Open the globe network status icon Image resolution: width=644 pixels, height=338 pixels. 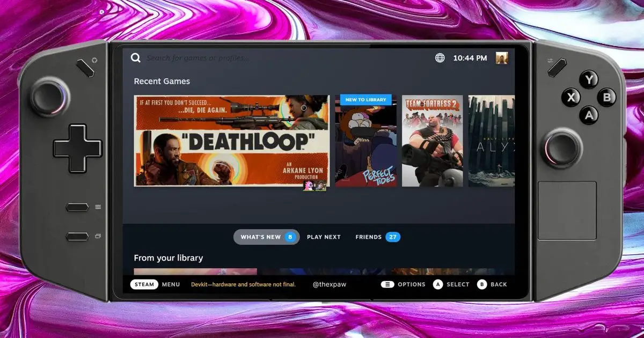click(x=440, y=58)
